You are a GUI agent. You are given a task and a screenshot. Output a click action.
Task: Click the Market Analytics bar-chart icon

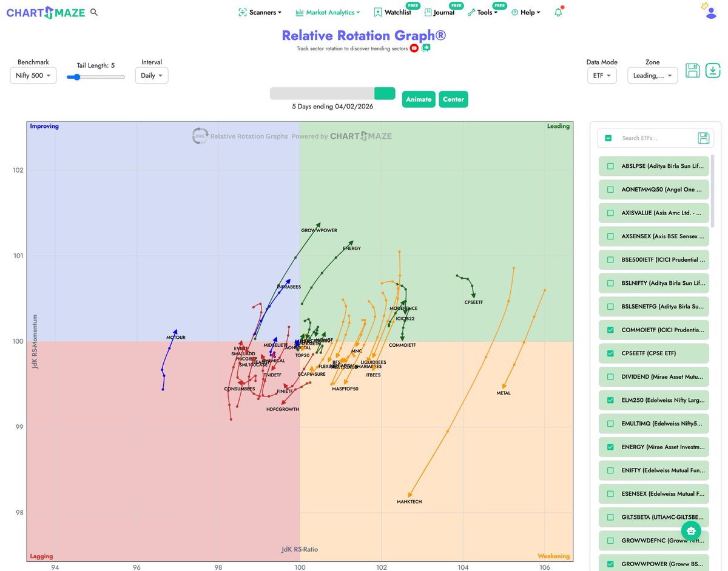coord(300,12)
